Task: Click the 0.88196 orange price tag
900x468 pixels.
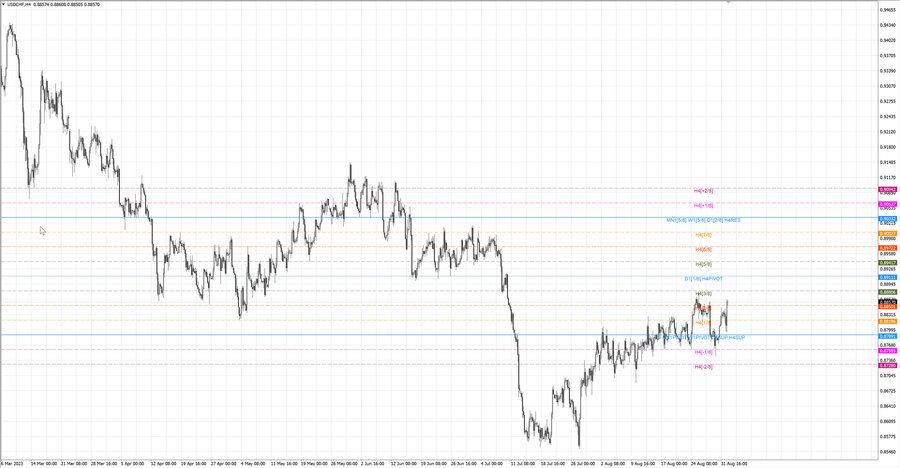Action: tap(888, 322)
